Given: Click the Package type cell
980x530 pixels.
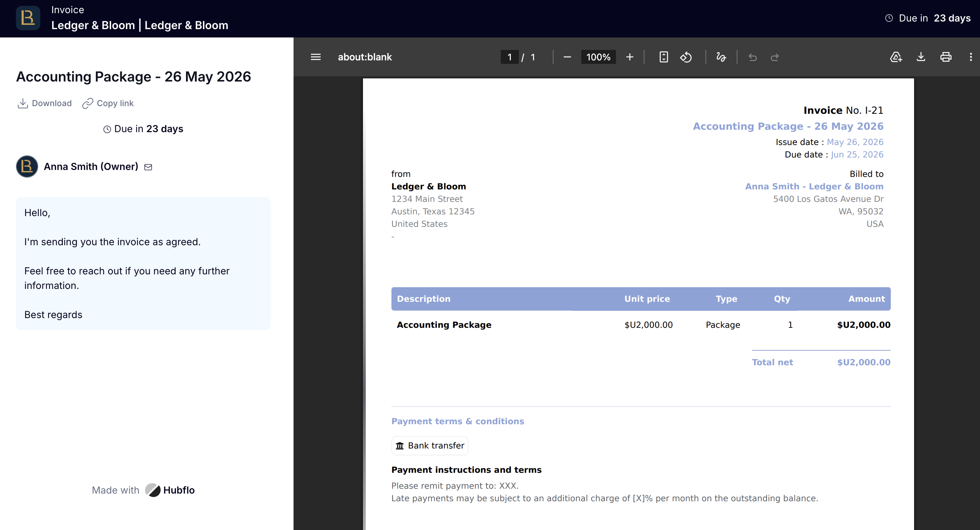Looking at the screenshot, I should click(x=723, y=325).
